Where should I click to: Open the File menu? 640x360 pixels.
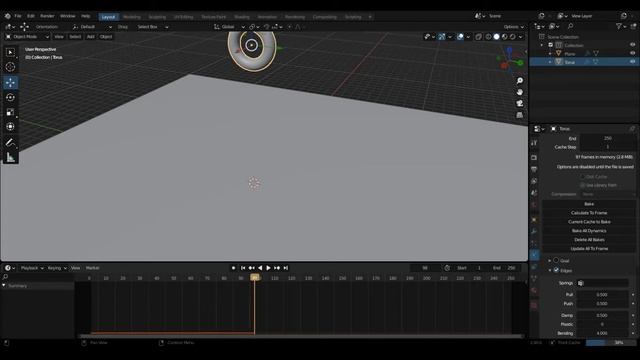coord(18,16)
